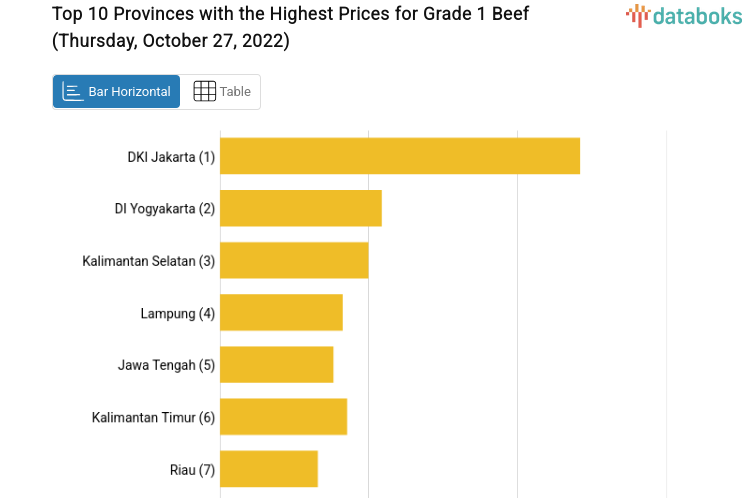Click the "DKI Jakarta (1)" axis label
Screen dimensions: 753x498
171,157
